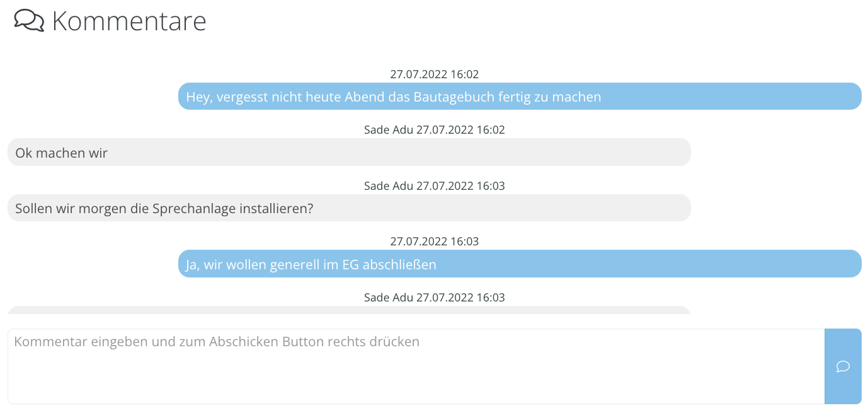The width and height of the screenshot is (868, 420).
Task: Click the reply 'Ja, wir wollen generell im EG abschließen'
Action: coord(520,264)
